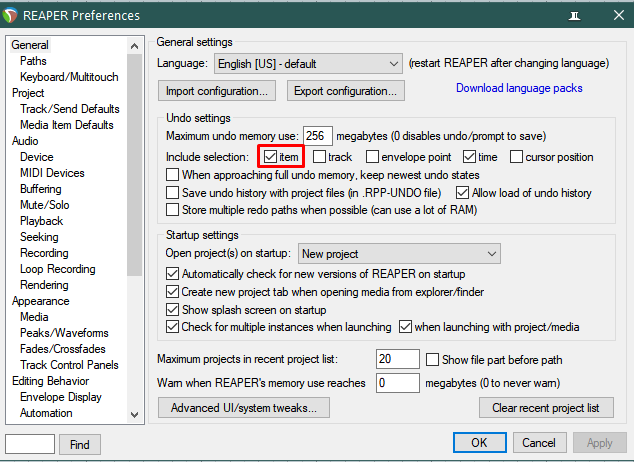
Task: Enable 'envelope point' include selection checkbox
Action: 372,157
